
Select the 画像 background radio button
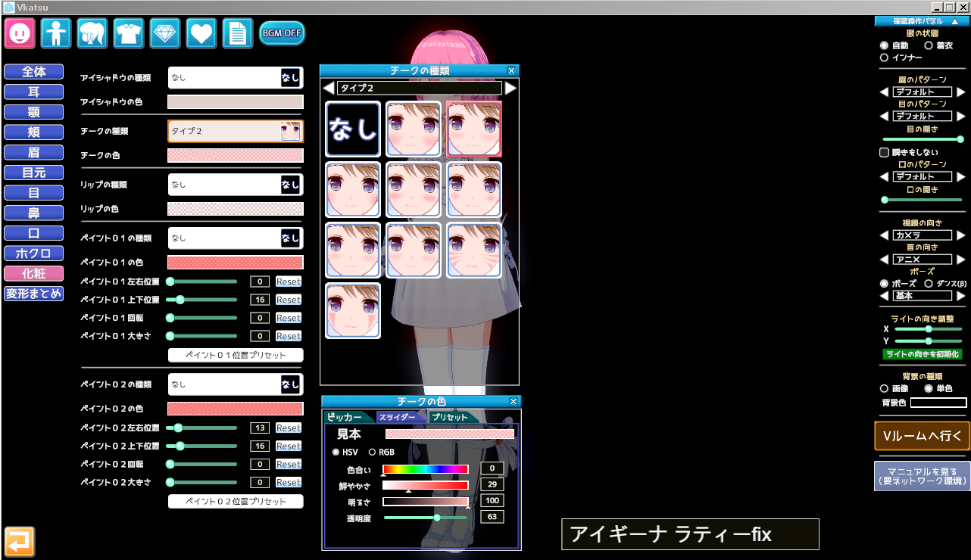pyautogui.click(x=884, y=388)
